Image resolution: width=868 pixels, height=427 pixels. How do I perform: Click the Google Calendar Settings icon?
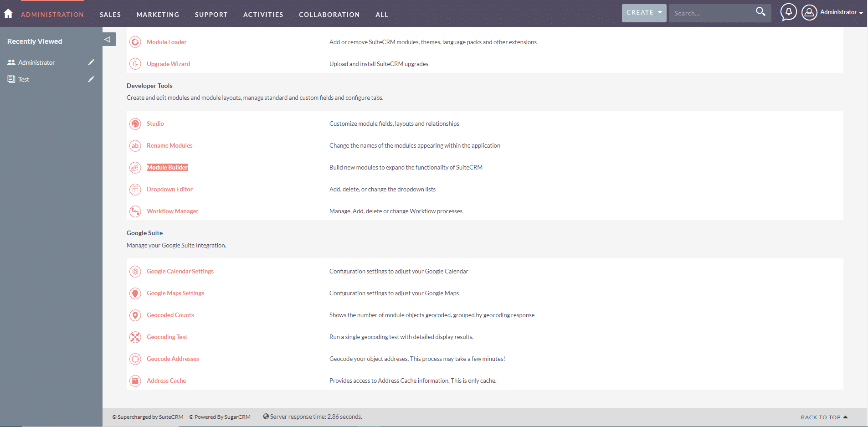pos(135,271)
